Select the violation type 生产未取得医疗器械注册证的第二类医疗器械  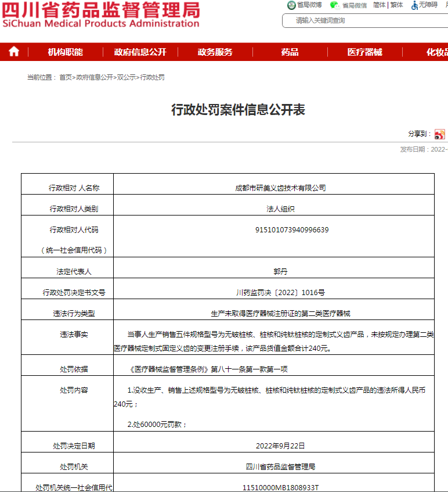pyautogui.click(x=280, y=314)
